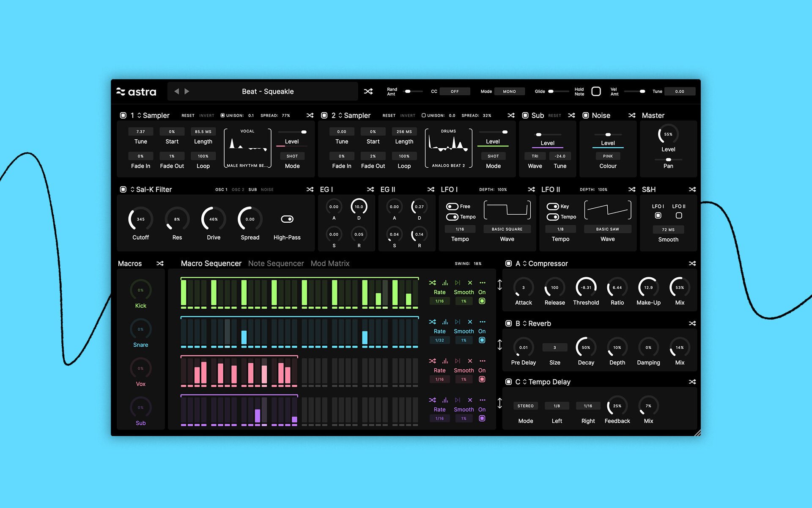
Task: Randomize the Macros panel
Action: click(x=160, y=263)
